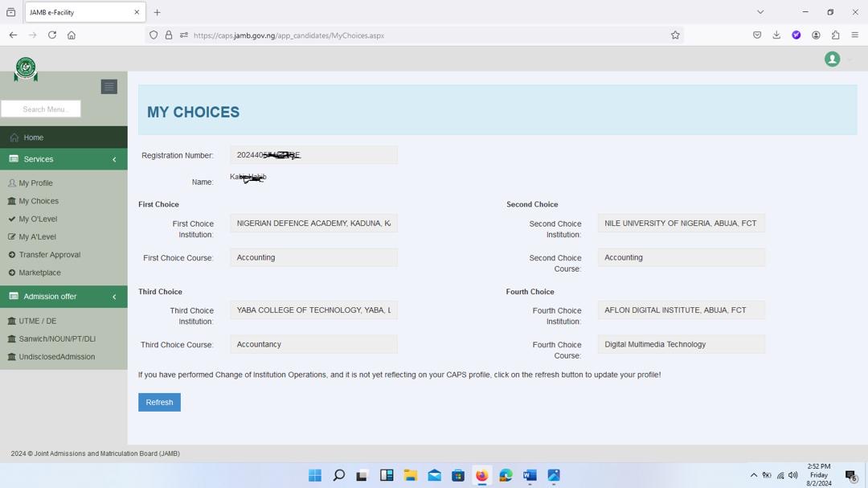Screen dimensions: 868x488
Task: Click the Search Menu input box
Action: point(41,109)
